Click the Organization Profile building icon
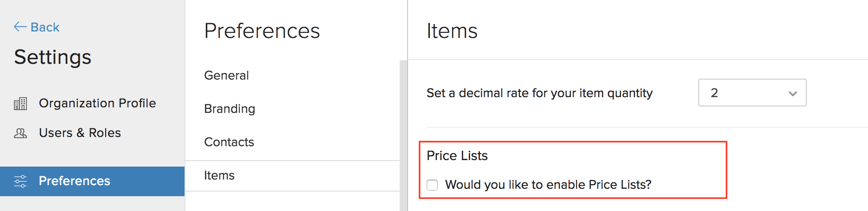868x211 pixels. click(x=20, y=104)
